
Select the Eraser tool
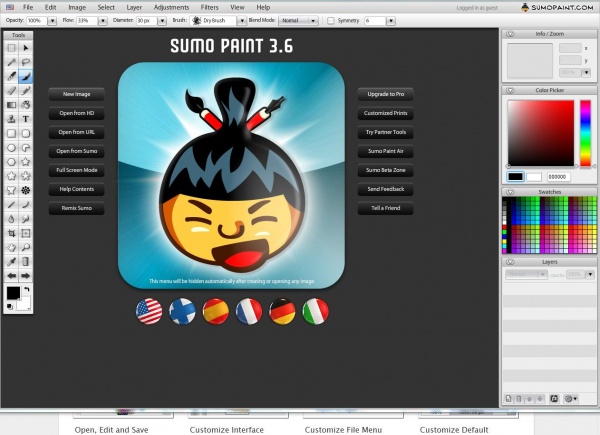11,91
